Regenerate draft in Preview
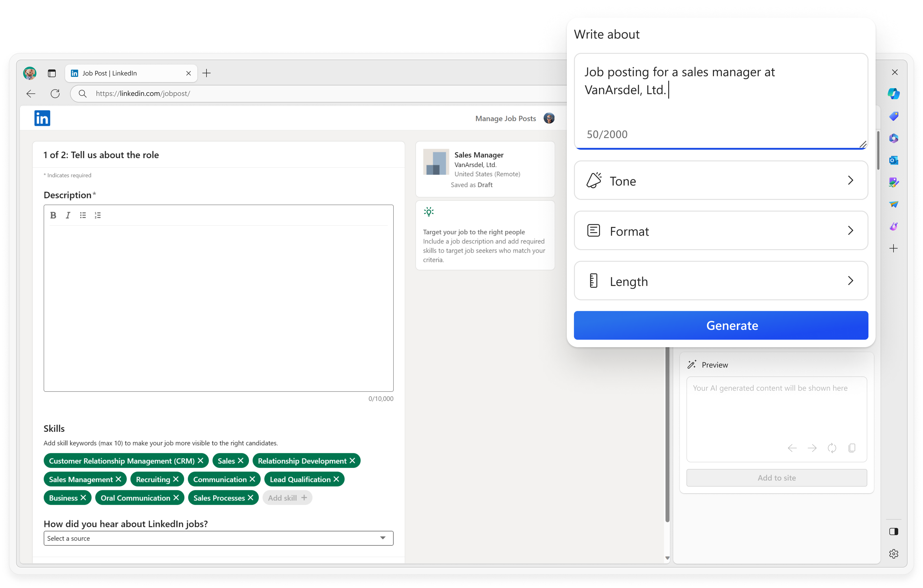 (832, 448)
